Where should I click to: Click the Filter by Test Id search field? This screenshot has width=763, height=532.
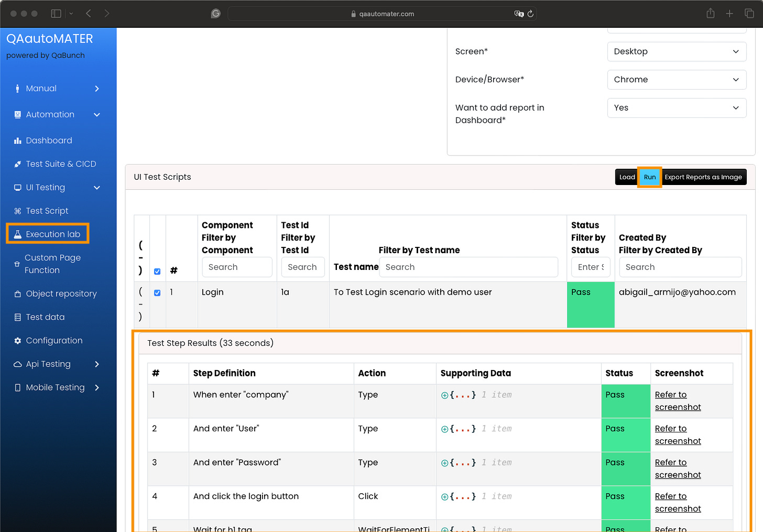(x=303, y=267)
